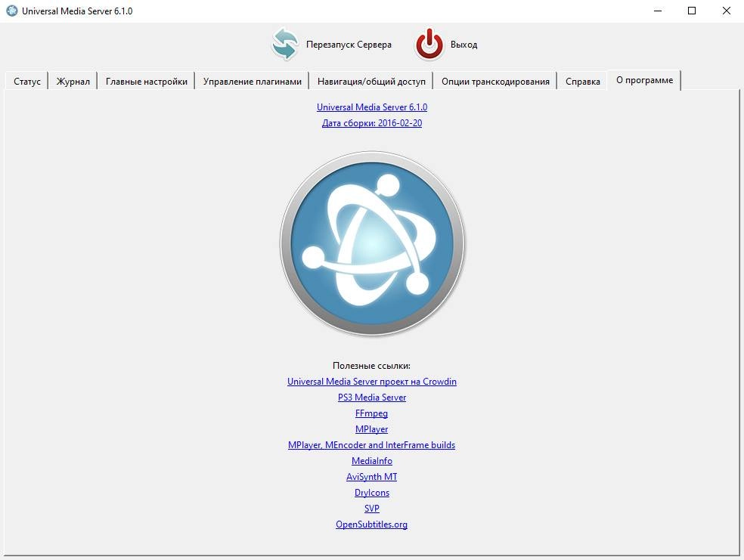Open the SVP link

[x=372, y=509]
